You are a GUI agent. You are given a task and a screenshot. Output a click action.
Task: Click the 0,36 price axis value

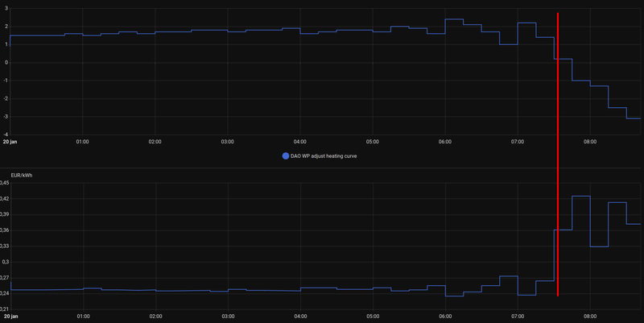(4, 230)
